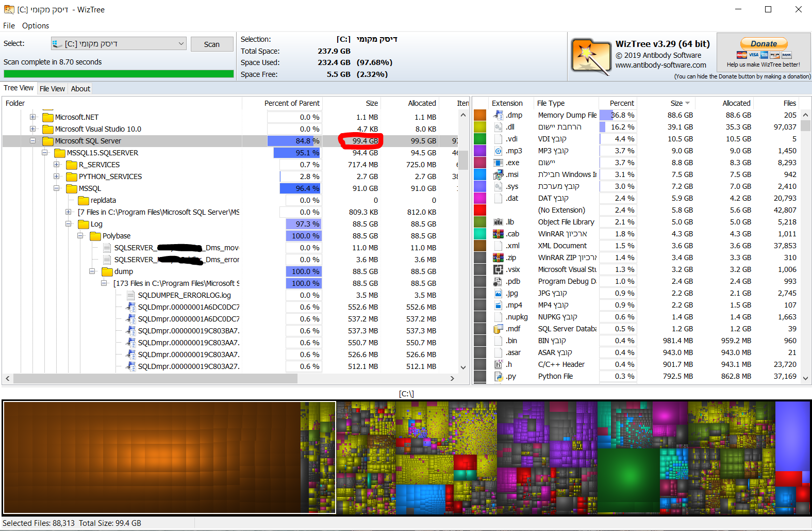812x531 pixels.
Task: Expand the Microsoft.NET tree node
Action: (x=33, y=117)
